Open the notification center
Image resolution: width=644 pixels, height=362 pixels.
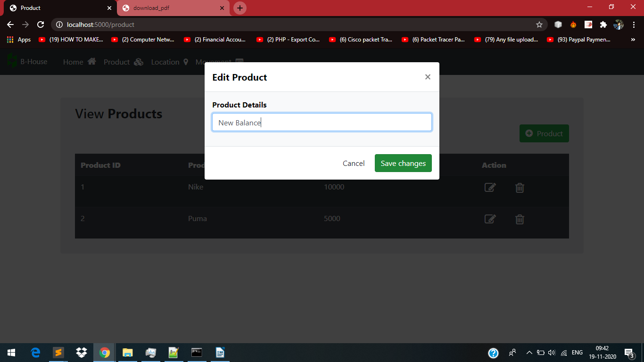[629, 353]
